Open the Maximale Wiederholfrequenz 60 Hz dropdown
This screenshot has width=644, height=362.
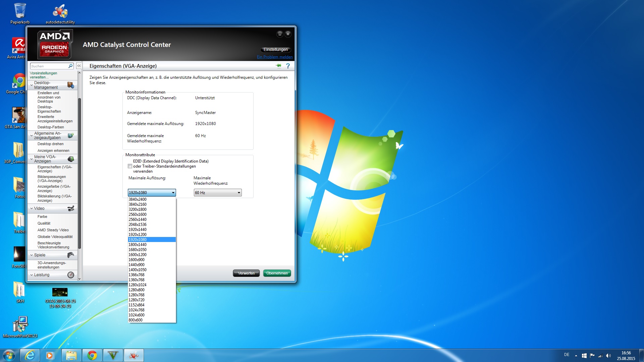218,193
